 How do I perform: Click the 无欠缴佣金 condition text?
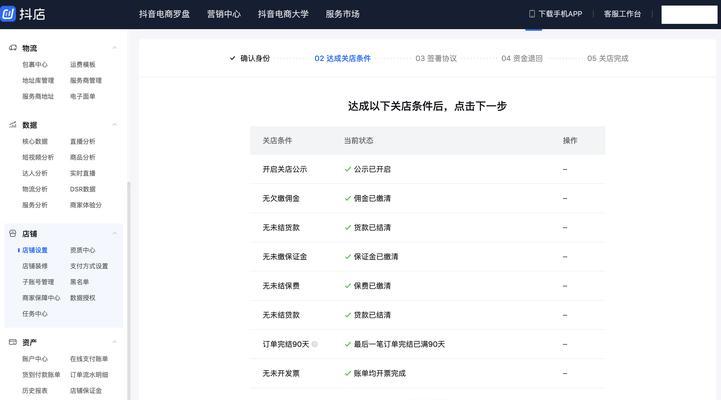tap(281, 198)
